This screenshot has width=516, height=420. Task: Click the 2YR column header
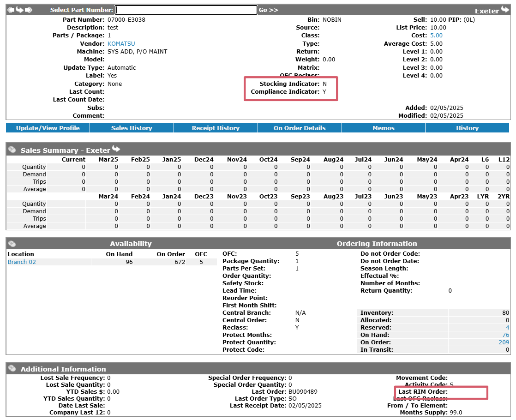coord(504,197)
